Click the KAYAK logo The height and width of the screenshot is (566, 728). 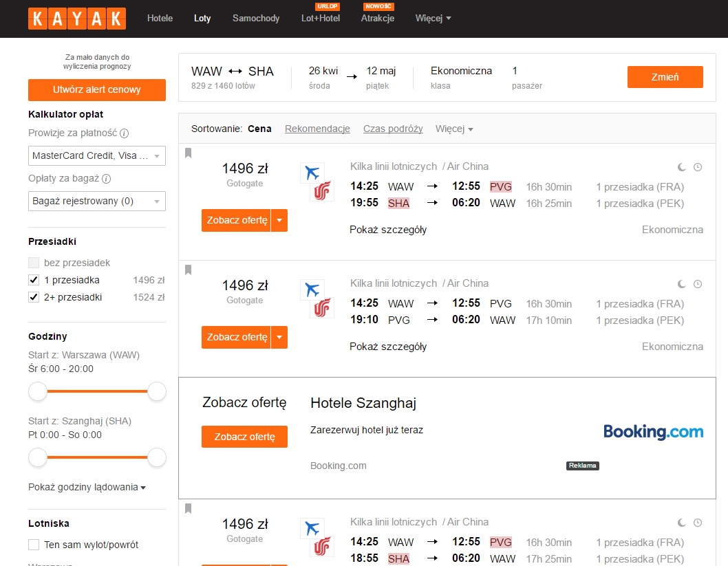[x=77, y=19]
